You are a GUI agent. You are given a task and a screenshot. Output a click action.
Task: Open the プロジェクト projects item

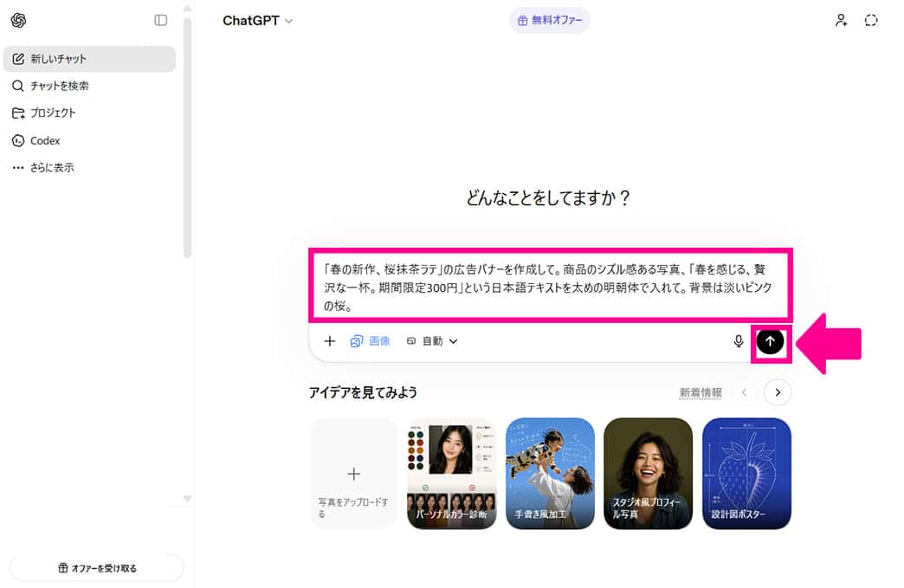pos(89,113)
